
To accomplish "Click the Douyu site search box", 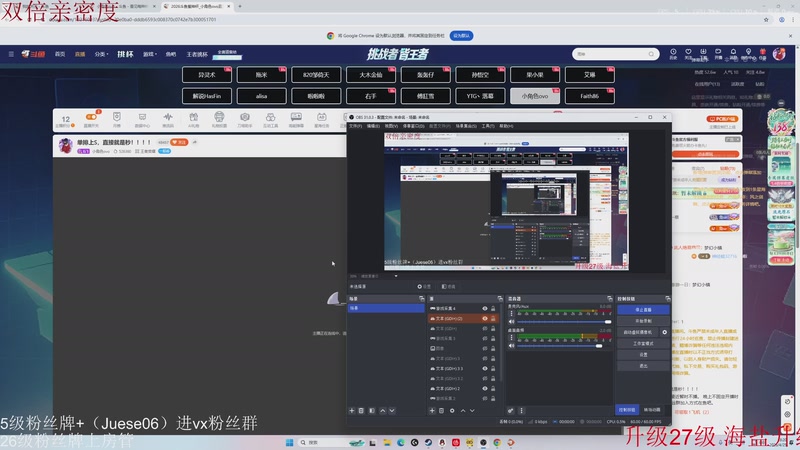I will (615, 54).
